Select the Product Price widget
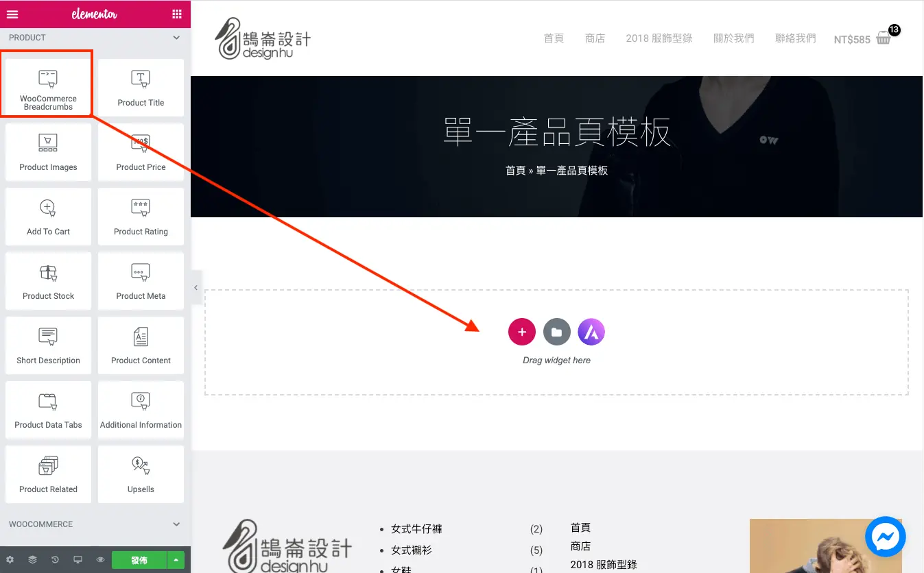 click(x=141, y=152)
